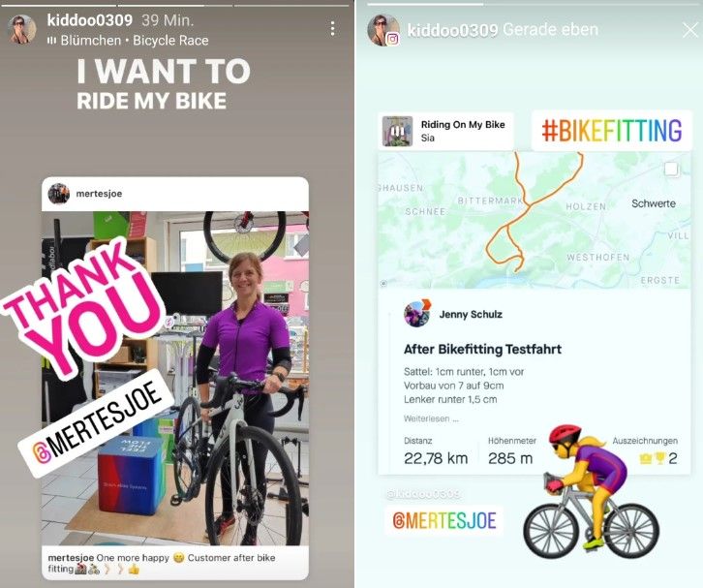Tap the tilted @MERTESJOE mention sticker
The width and height of the screenshot is (703, 588).
[96, 422]
